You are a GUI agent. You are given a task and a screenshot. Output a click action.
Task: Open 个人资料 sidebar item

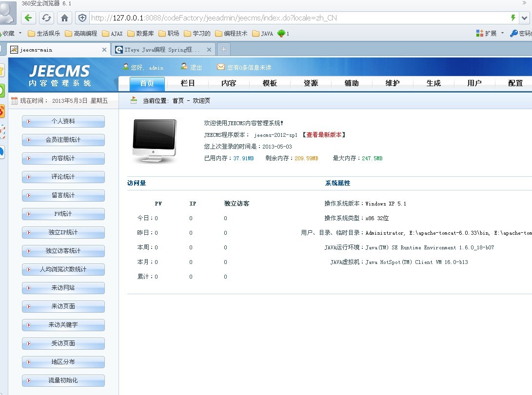[63, 121]
